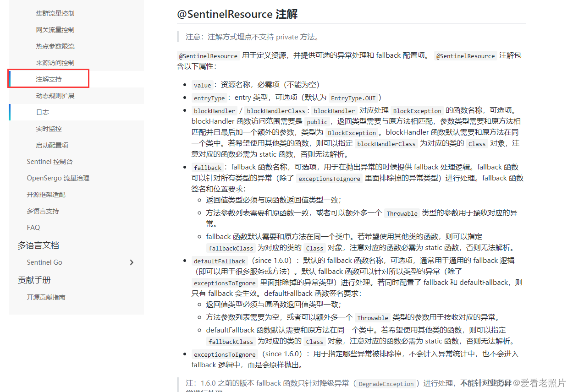The height and width of the screenshot is (392, 573).
Task: Open 开源贡献指南 link
Action: point(46,297)
